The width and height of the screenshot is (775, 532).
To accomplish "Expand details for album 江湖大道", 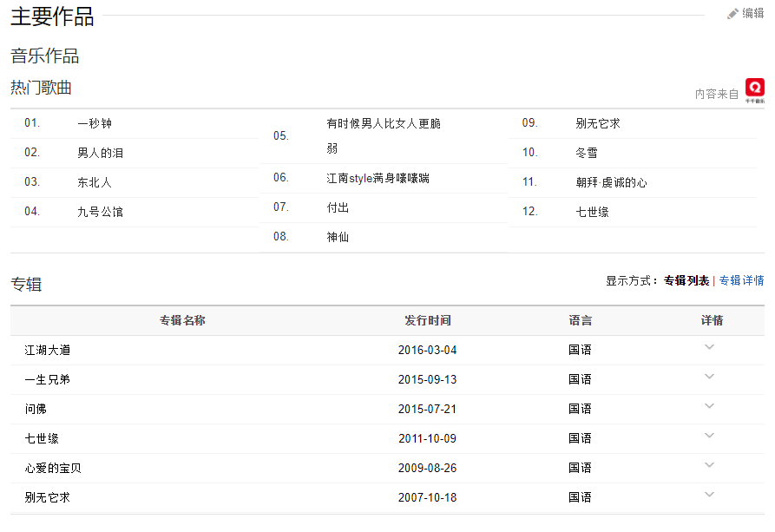I will tap(709, 347).
